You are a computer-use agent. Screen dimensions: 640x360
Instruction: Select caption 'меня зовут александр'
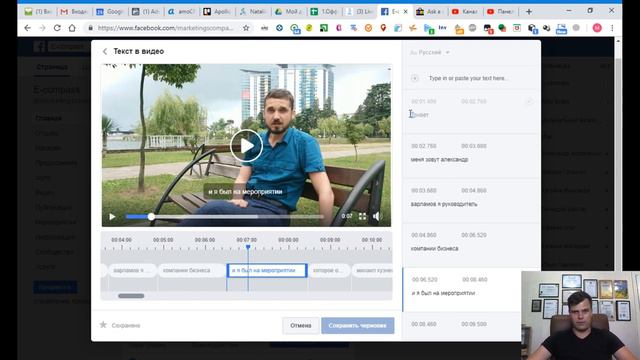click(440, 160)
